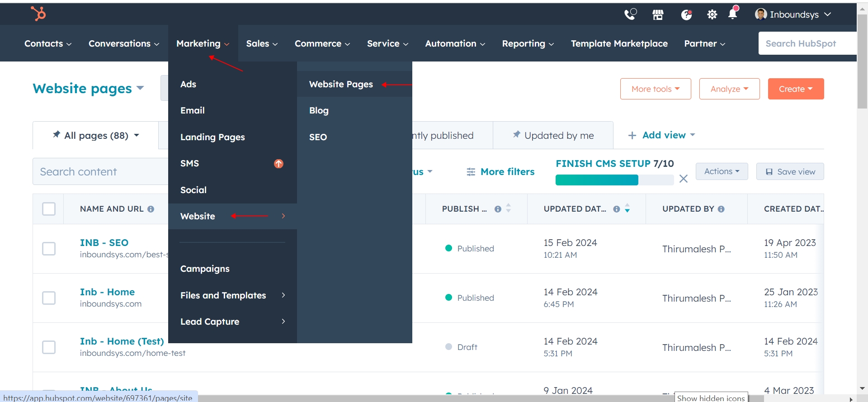Screen dimensions: 868x402
Task: Open settings gear icon
Action: pyautogui.click(x=712, y=15)
